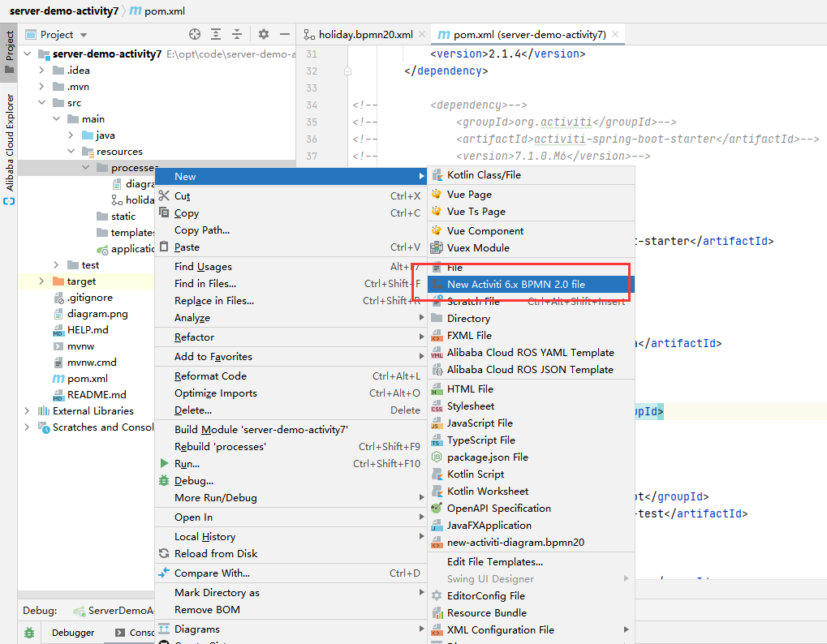Create a new HTML File
Screen dimensions: 827x644
coord(531,389)
